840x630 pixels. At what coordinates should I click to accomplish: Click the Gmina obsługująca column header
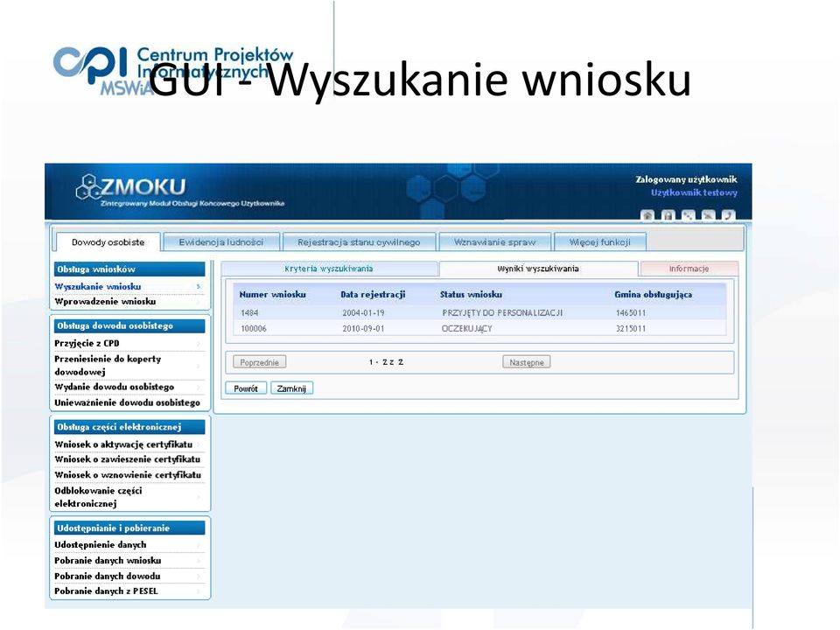pyautogui.click(x=653, y=295)
